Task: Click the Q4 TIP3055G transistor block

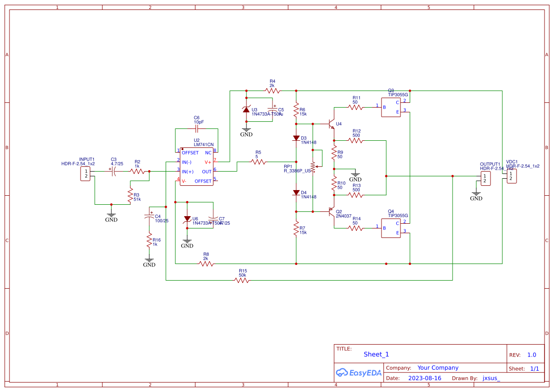Action: pyautogui.click(x=391, y=228)
